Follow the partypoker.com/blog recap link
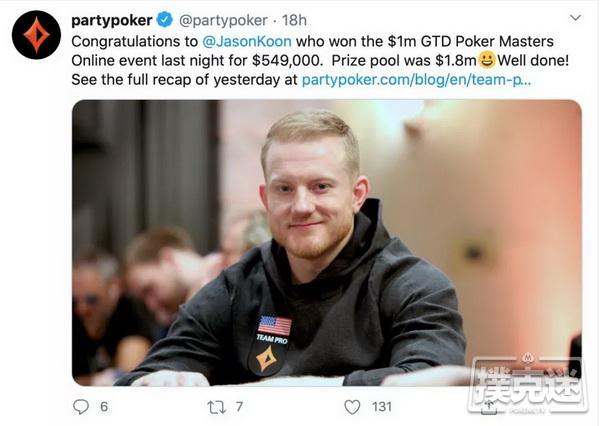The height and width of the screenshot is (426, 600). 416,80
